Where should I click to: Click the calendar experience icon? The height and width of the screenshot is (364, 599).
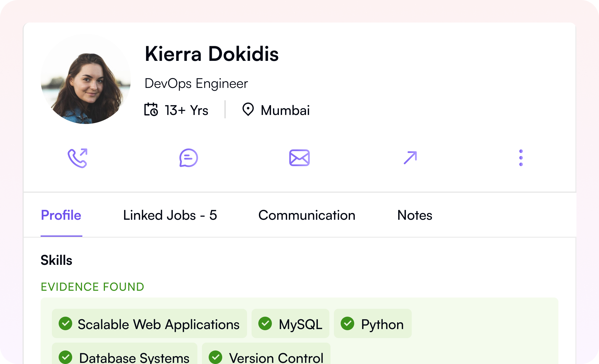pos(151,110)
